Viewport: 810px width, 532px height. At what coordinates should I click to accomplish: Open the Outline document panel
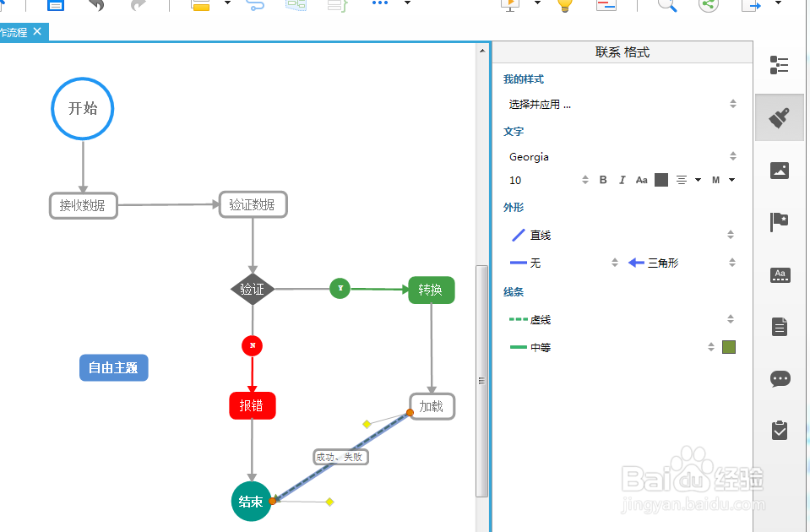pos(779,326)
